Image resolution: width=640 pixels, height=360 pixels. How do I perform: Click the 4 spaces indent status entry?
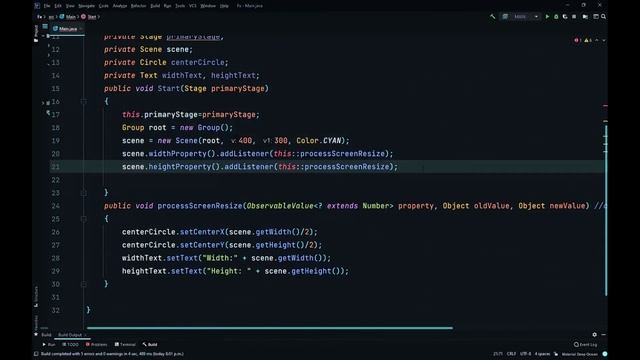coord(542,354)
